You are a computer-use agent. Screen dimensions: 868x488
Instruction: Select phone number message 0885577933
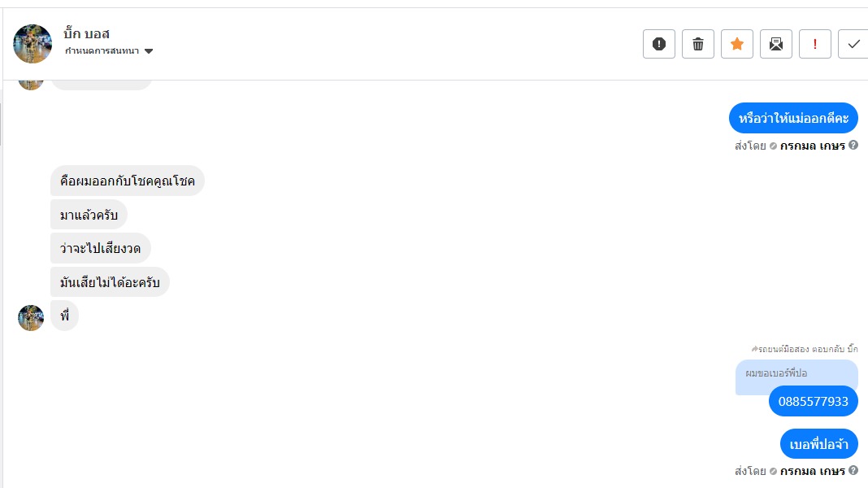click(x=813, y=401)
